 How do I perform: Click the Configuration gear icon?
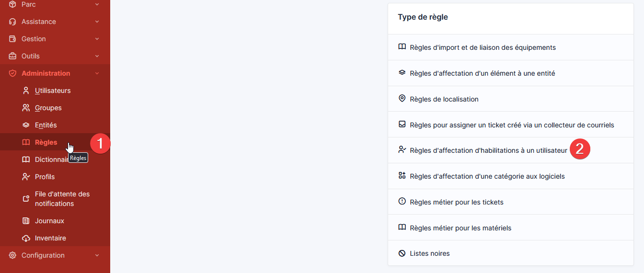click(x=12, y=255)
